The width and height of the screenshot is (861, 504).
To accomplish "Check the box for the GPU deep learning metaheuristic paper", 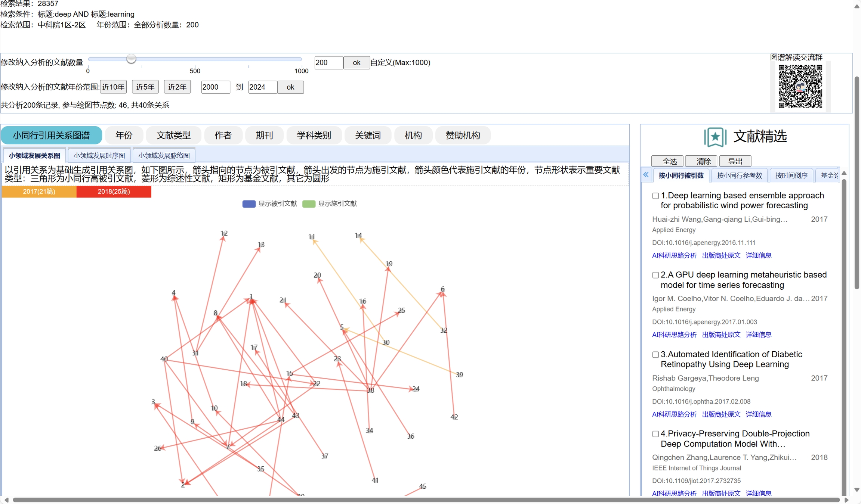I will (655, 275).
